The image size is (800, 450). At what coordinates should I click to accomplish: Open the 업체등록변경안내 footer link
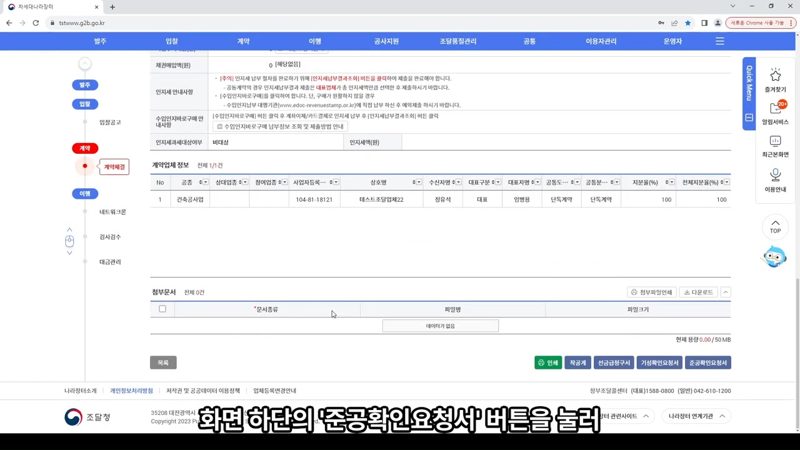(x=274, y=391)
